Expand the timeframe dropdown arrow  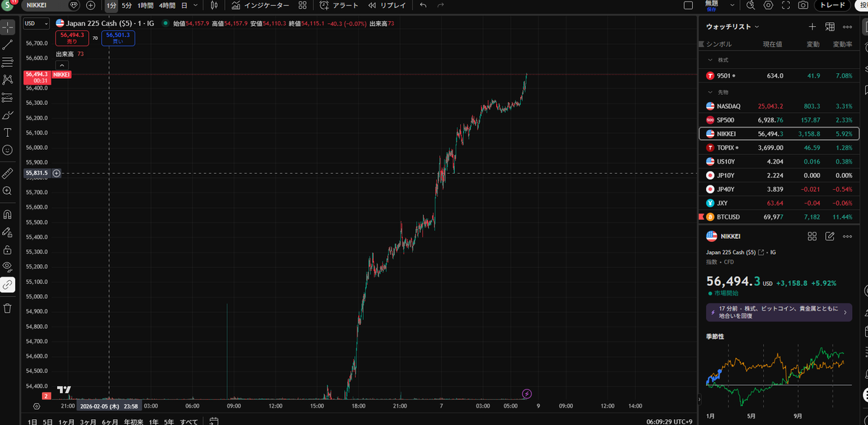click(195, 5)
